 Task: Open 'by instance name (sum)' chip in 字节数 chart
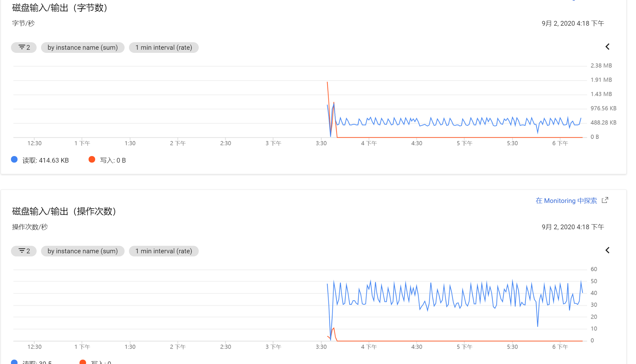(x=83, y=48)
